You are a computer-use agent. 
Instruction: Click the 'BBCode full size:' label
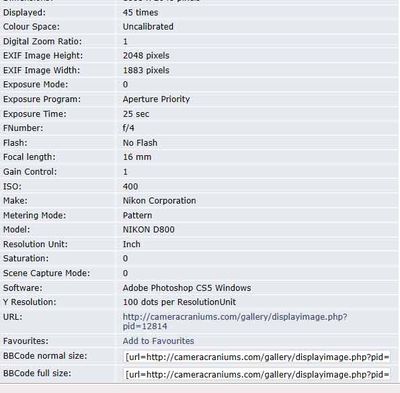(37, 373)
